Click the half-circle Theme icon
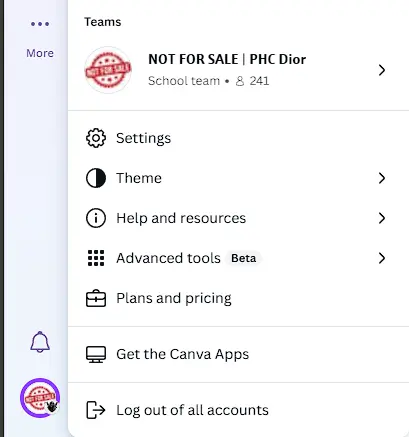This screenshot has height=437, width=409. [96, 178]
